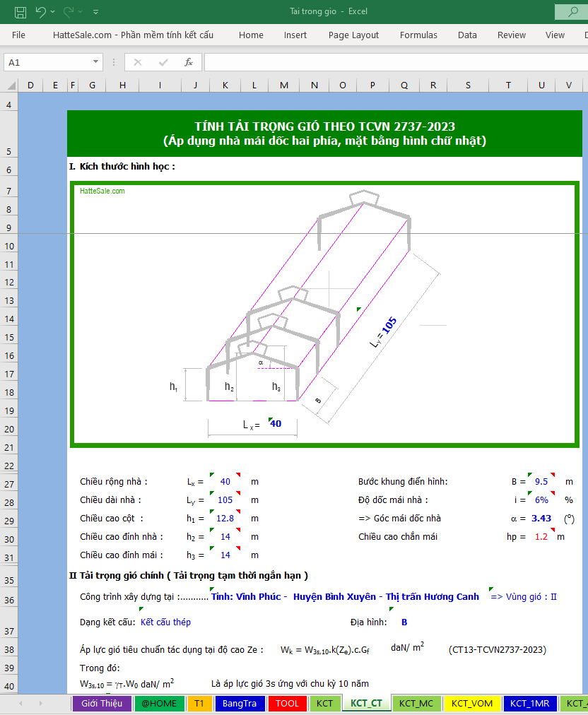Click the roof angle value 3.43

(x=541, y=519)
